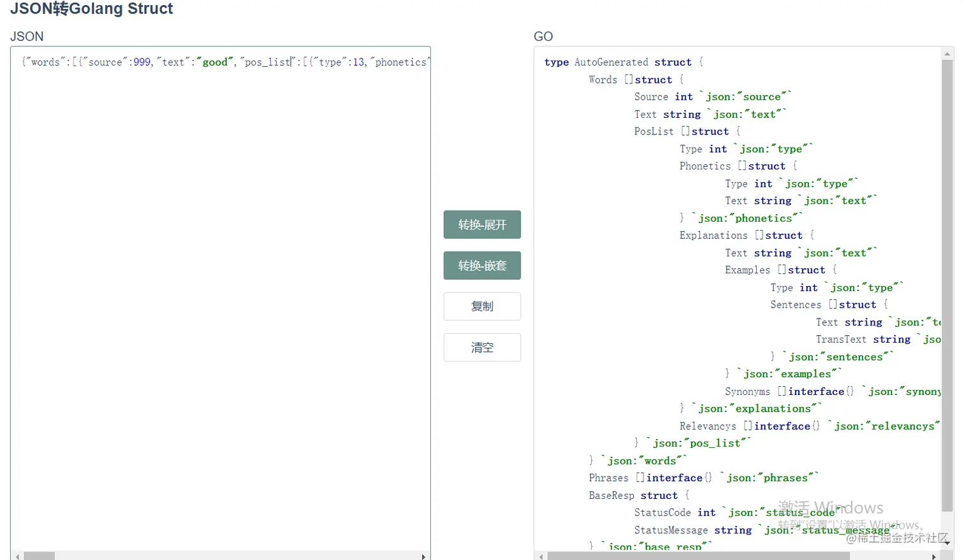Click the 'Synonyms []interface{}' line

point(833,391)
